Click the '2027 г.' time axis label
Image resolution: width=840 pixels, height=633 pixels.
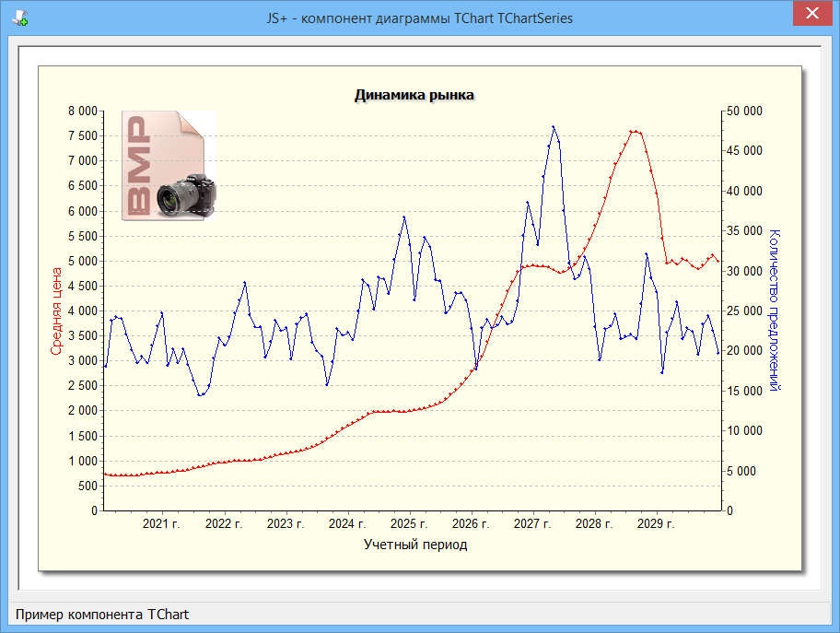531,524
